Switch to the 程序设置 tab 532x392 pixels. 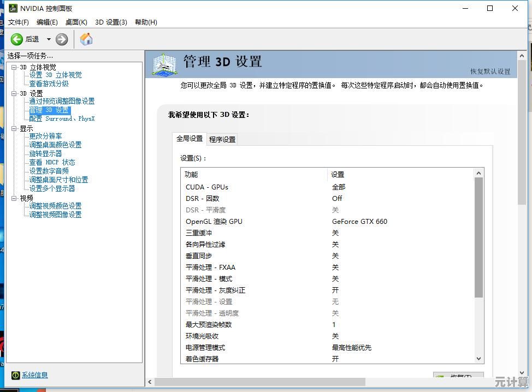coord(221,139)
